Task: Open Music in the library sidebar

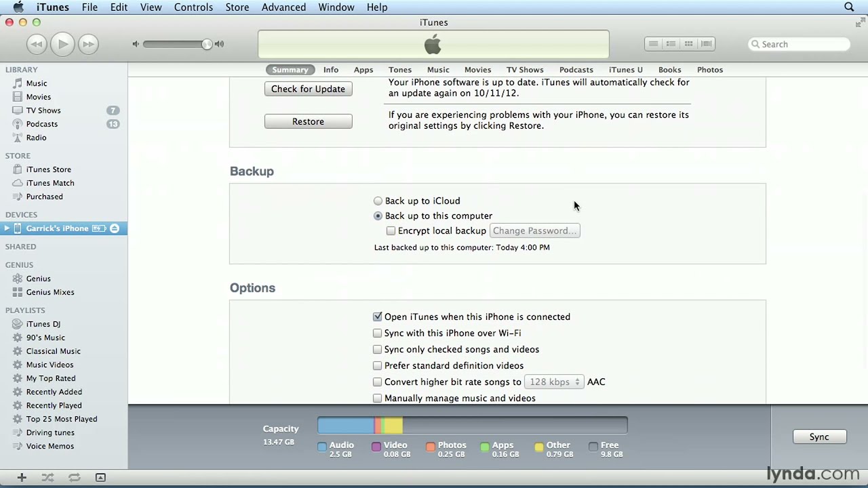Action: coord(37,83)
